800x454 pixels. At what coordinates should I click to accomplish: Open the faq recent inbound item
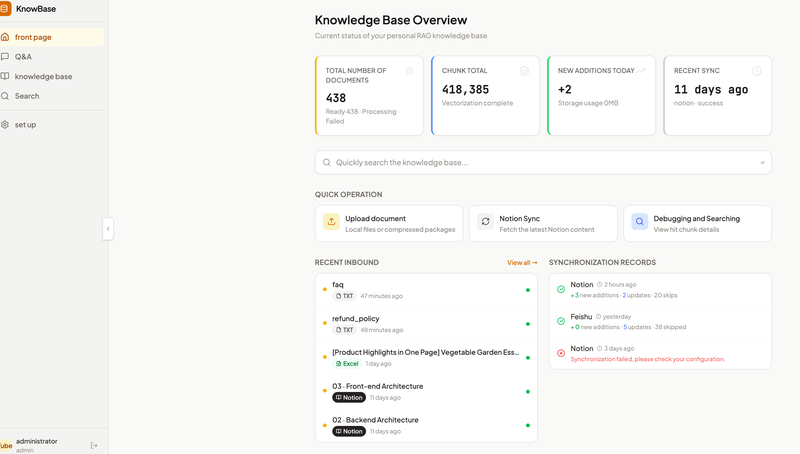click(x=426, y=290)
